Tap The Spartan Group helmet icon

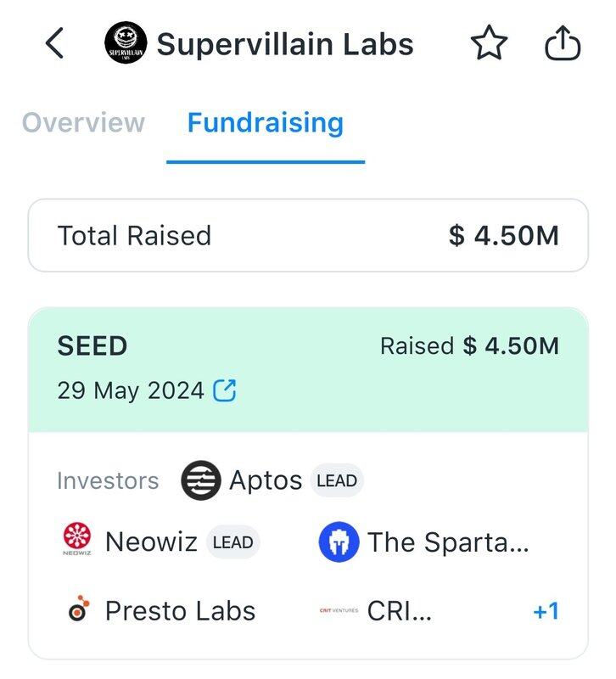(x=339, y=543)
